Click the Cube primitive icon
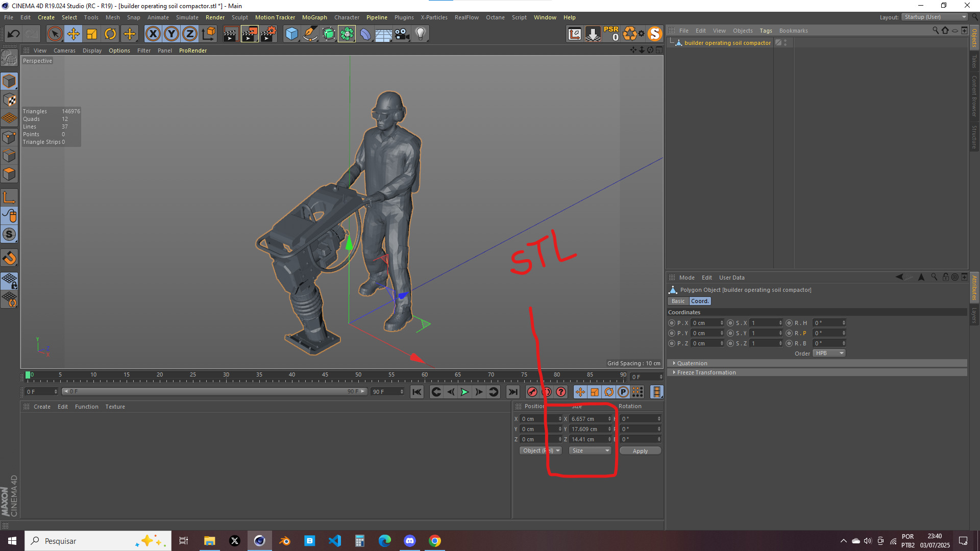Image resolution: width=980 pixels, height=551 pixels. coord(291,34)
